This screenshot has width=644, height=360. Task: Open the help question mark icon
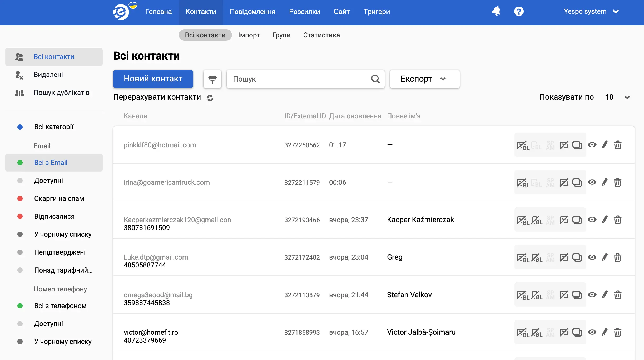519,11
